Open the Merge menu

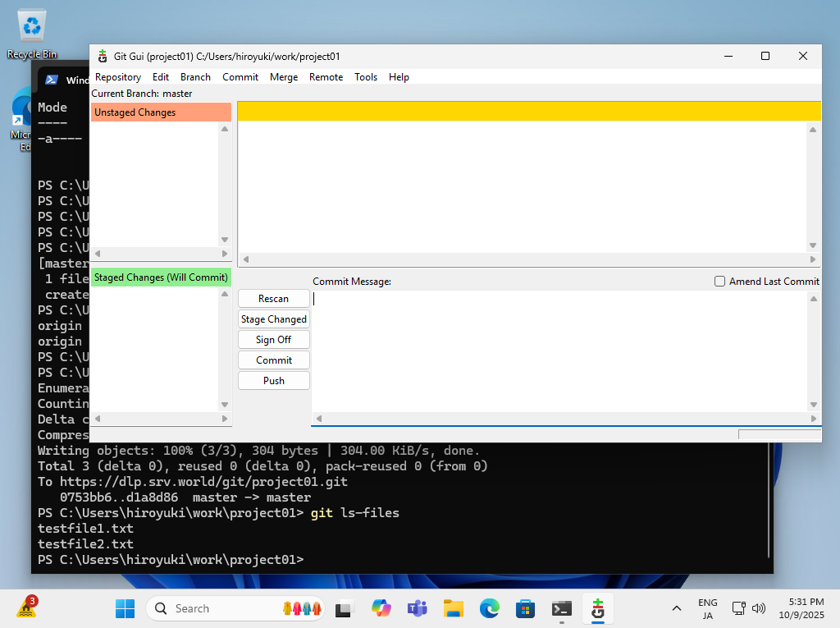[284, 77]
